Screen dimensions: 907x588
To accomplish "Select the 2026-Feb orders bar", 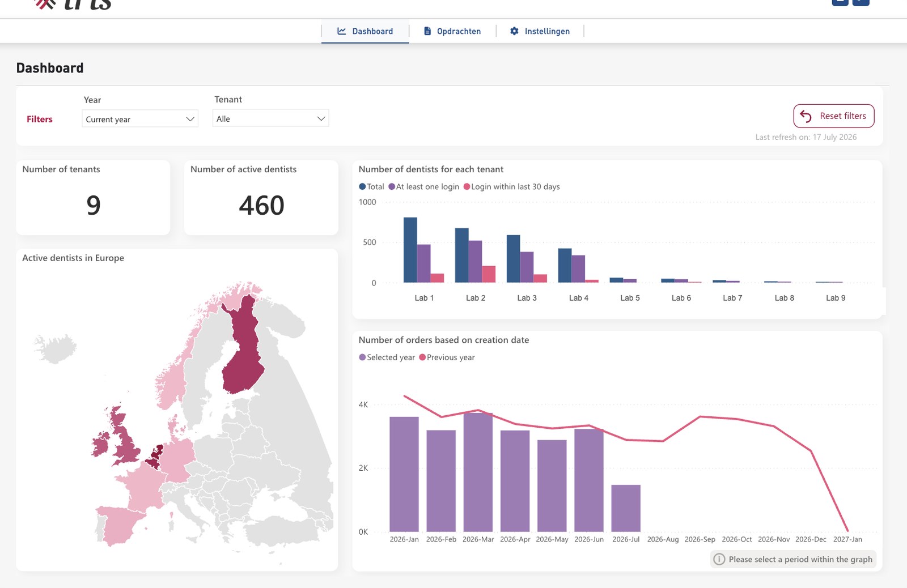I will (x=441, y=481).
